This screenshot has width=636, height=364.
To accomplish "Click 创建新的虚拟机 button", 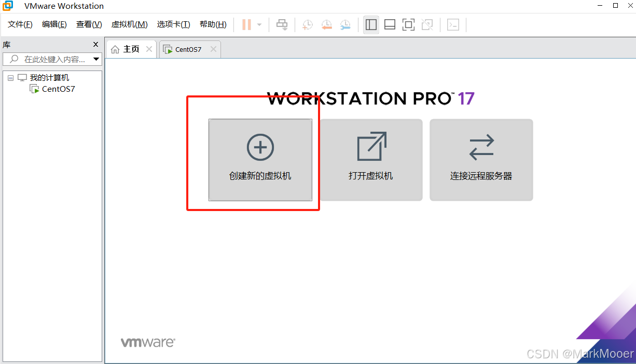I will coord(260,160).
